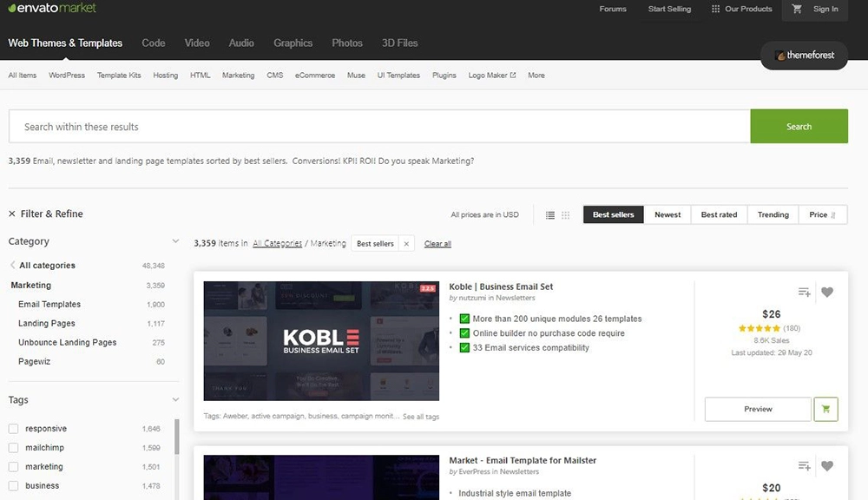
Task: Toggle the responsive tag checkbox
Action: (x=13, y=429)
